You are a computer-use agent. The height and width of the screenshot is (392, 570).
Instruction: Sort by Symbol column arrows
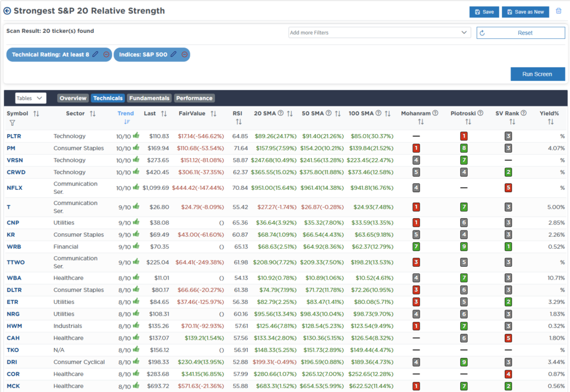36,114
